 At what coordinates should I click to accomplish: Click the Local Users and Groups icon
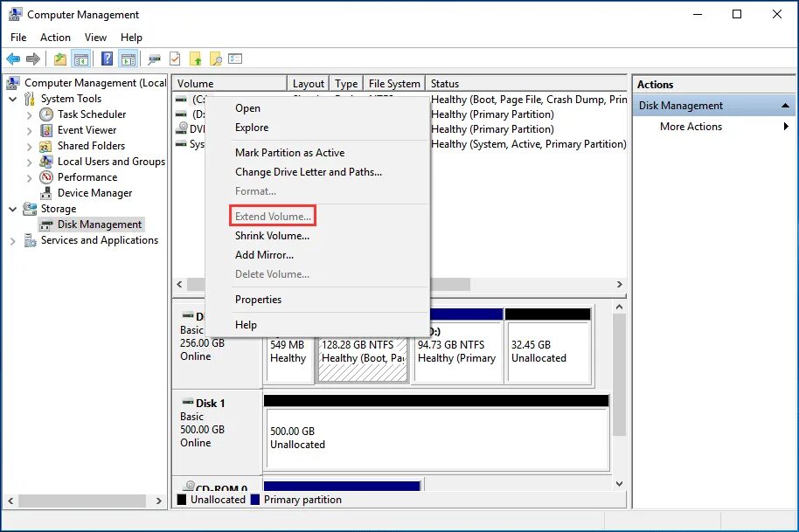(46, 162)
